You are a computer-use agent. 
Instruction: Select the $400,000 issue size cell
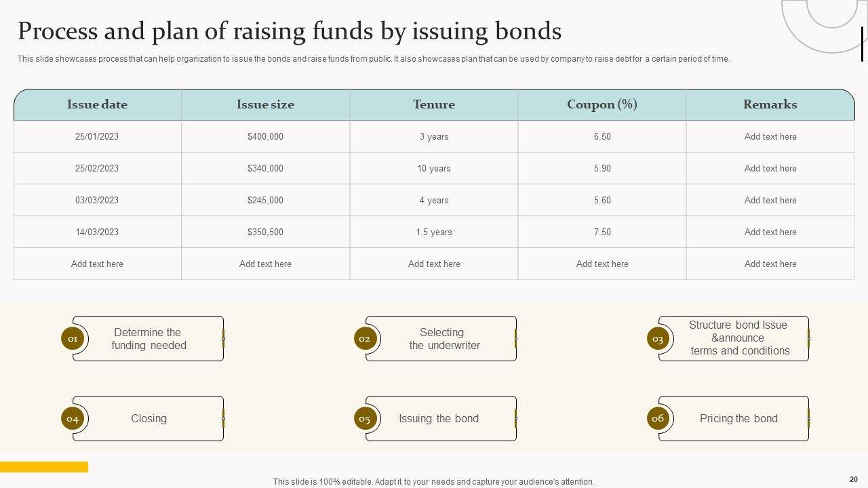[x=265, y=136]
